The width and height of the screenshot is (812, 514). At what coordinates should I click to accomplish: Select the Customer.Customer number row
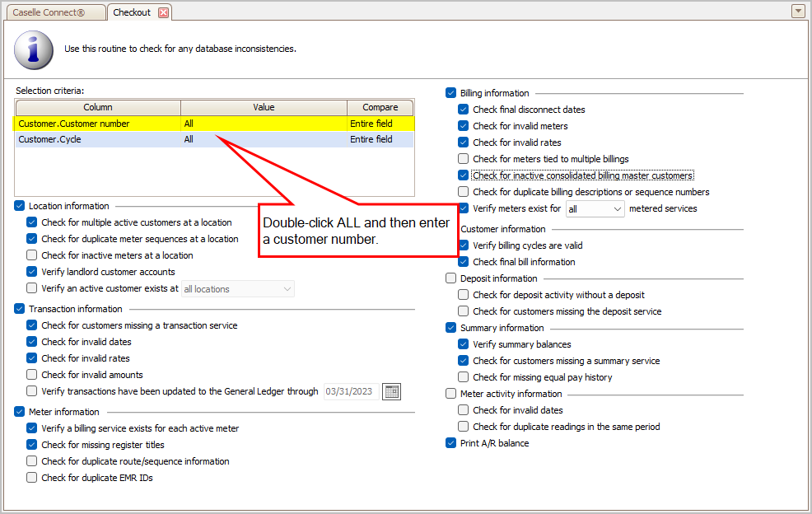point(214,124)
